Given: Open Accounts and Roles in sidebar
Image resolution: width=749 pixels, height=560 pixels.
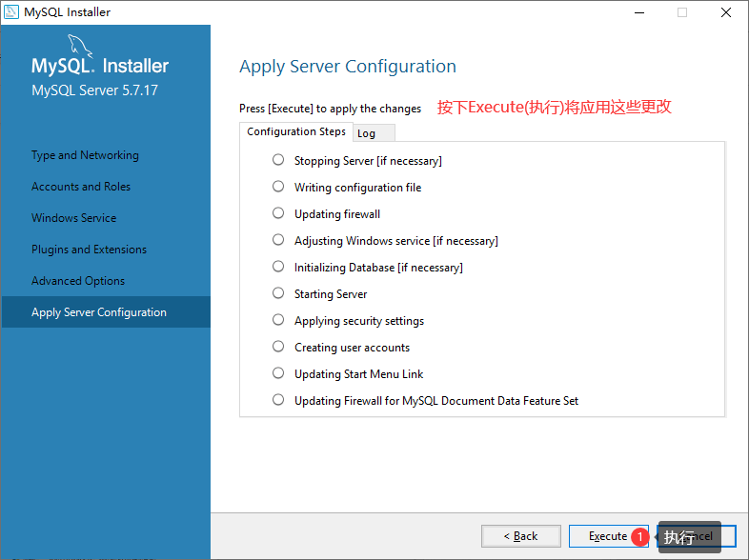Looking at the screenshot, I should (81, 187).
